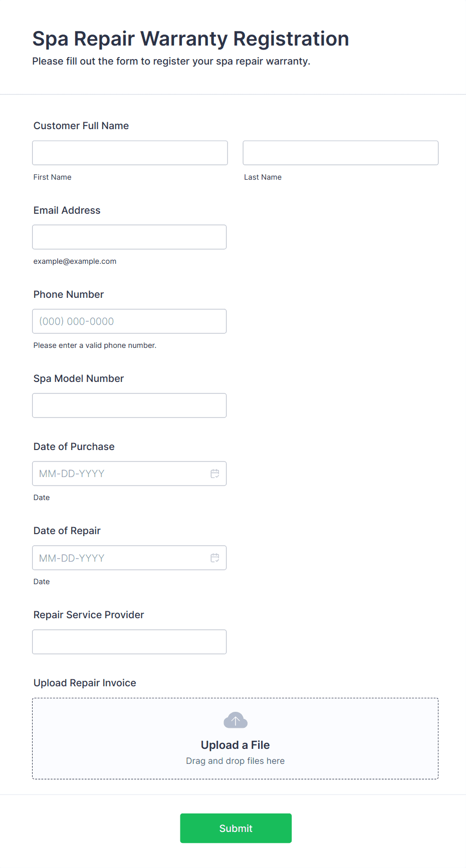This screenshot has width=466, height=868.
Task: Click the Phone Number input box
Action: tap(129, 321)
